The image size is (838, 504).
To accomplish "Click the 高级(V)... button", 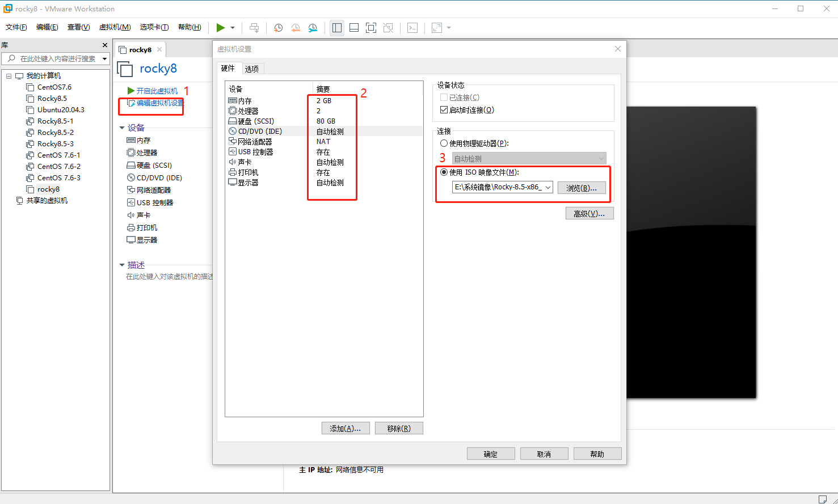I will (x=589, y=213).
